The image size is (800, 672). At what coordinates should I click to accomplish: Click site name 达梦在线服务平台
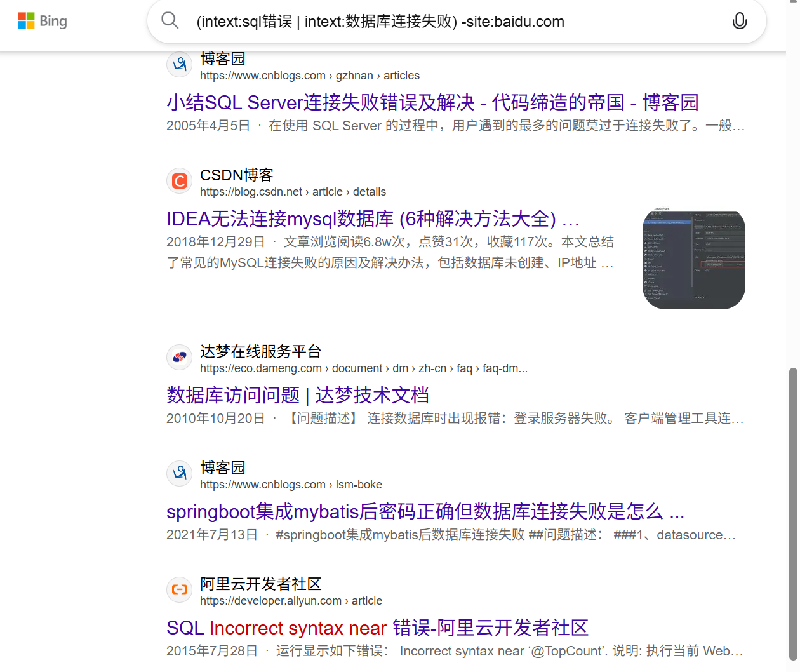[x=261, y=351]
